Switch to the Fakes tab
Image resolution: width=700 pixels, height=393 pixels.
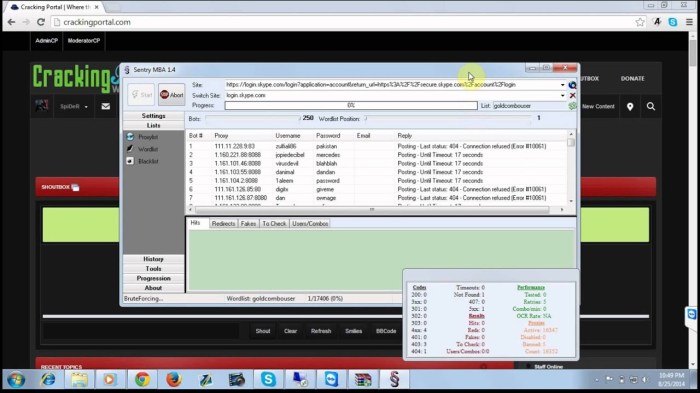click(248, 224)
